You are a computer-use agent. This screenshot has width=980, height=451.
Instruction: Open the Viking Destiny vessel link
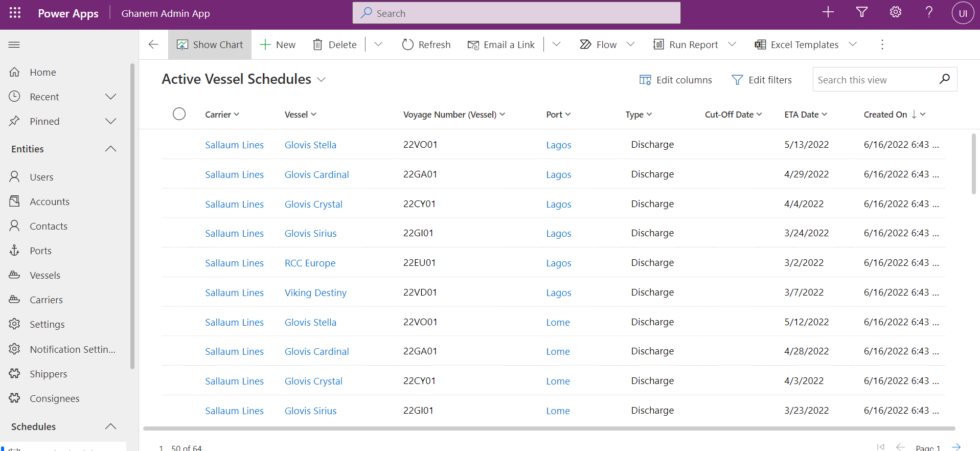pyautogui.click(x=315, y=292)
